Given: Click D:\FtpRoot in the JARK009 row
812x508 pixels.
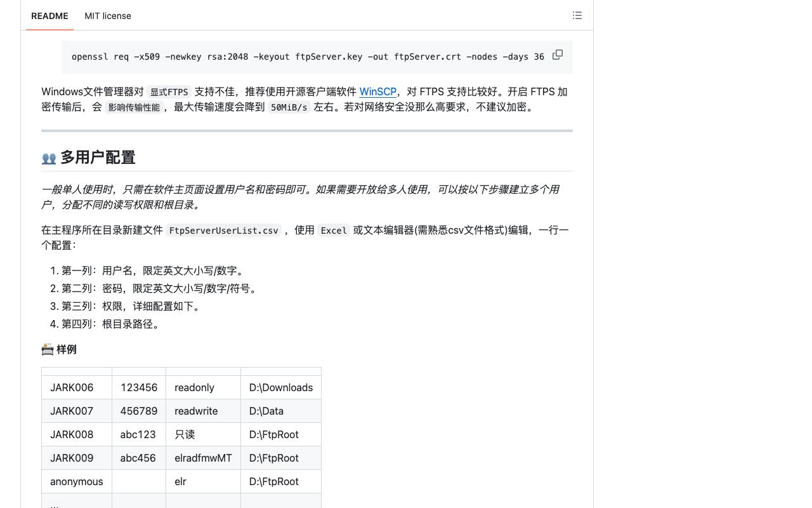Looking at the screenshot, I should (281, 458).
